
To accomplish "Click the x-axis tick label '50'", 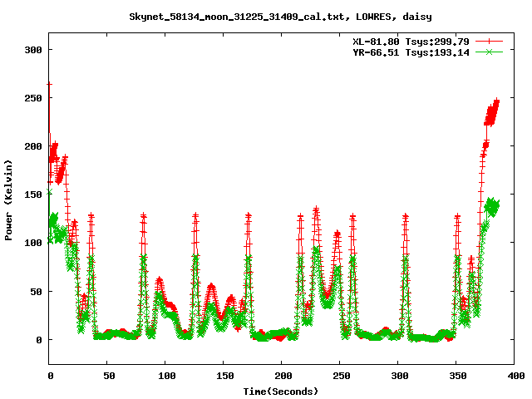I will [x=109, y=376].
